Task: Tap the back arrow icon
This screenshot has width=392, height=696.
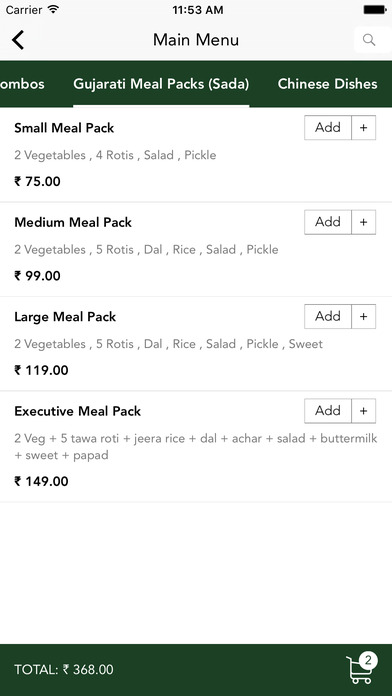Action: point(18,40)
